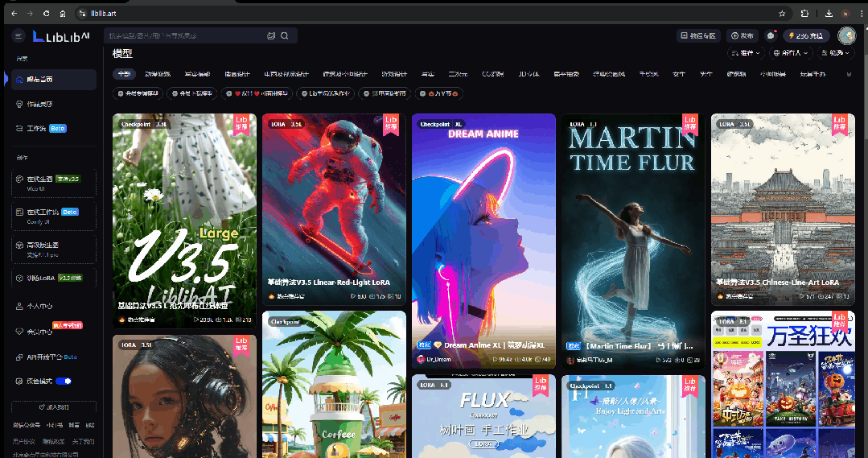Click the Lib official works filter chip
This screenshot has height=458, width=868.
(325, 93)
